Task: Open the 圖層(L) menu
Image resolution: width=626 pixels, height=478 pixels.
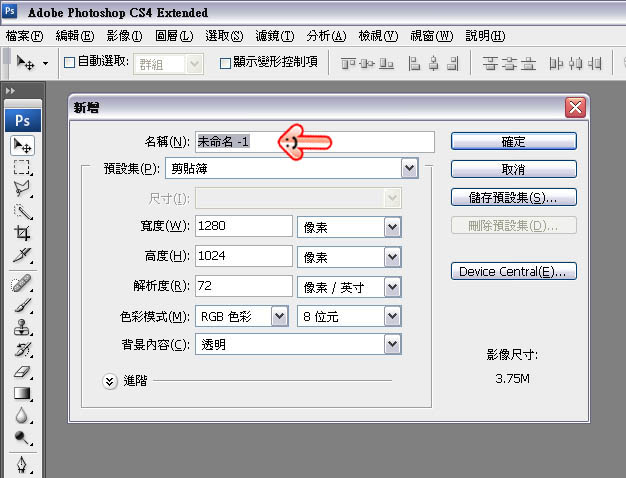Action: tap(174, 36)
